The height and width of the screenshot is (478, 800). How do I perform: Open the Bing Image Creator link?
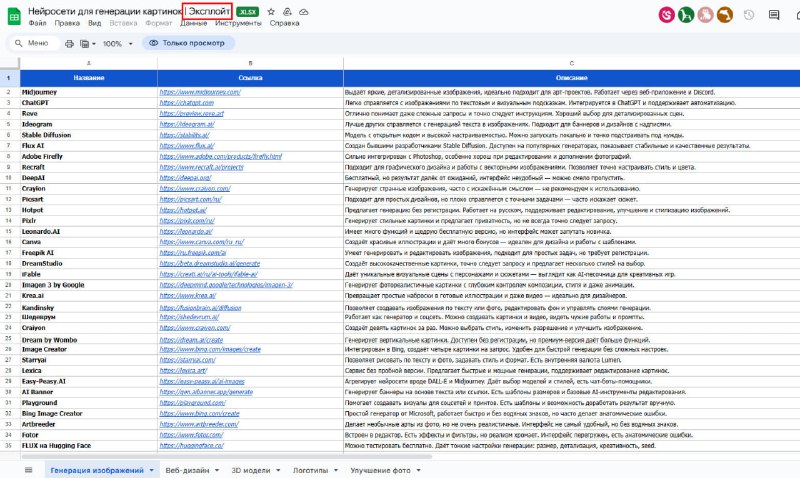click(x=199, y=414)
